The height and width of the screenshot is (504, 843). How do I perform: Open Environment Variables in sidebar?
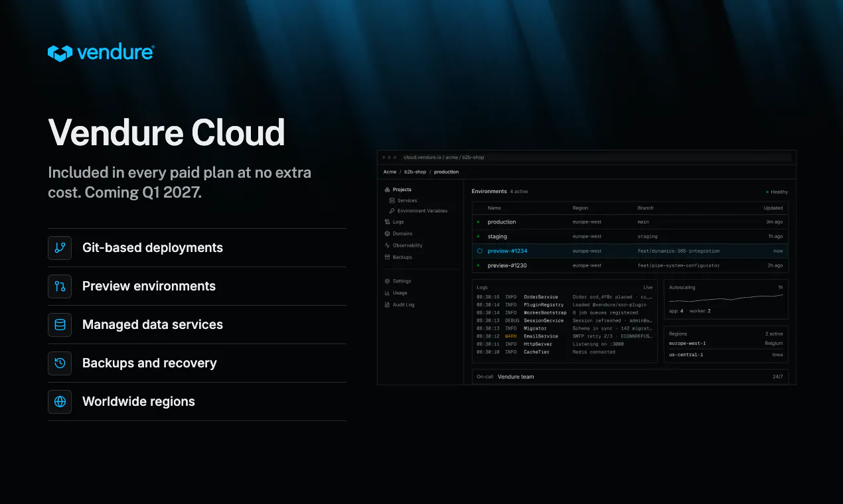point(418,211)
